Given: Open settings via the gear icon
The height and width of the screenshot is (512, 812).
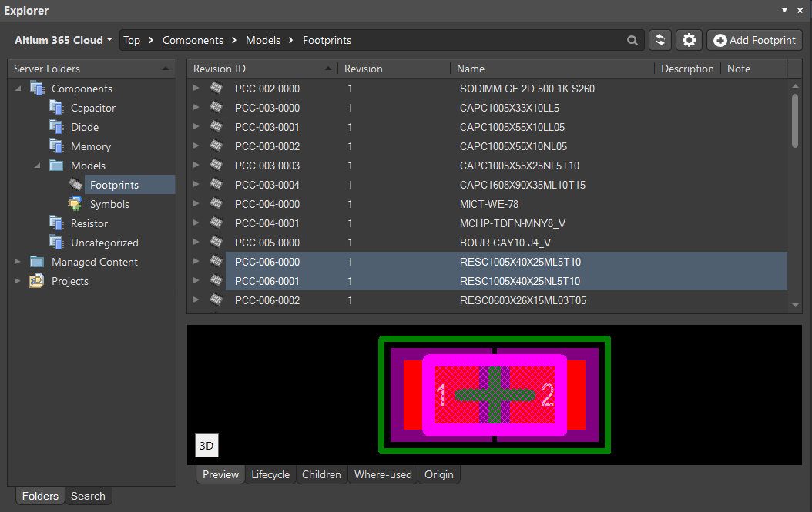Looking at the screenshot, I should (x=689, y=40).
